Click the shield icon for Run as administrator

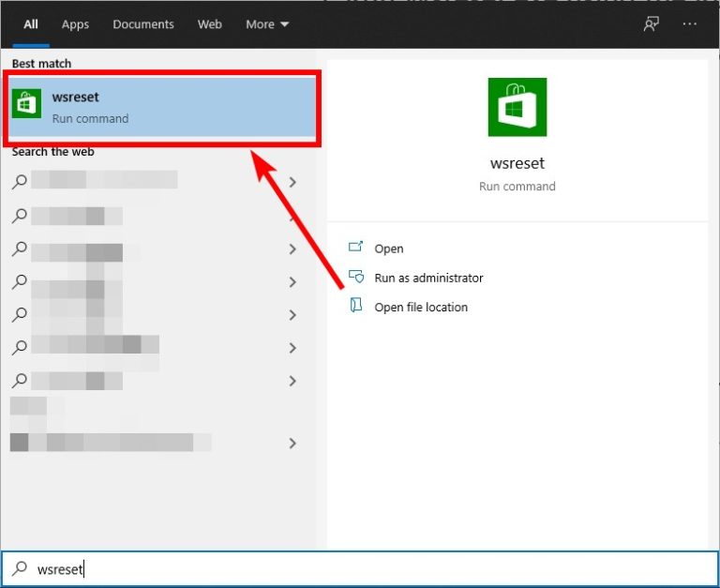[355, 277]
